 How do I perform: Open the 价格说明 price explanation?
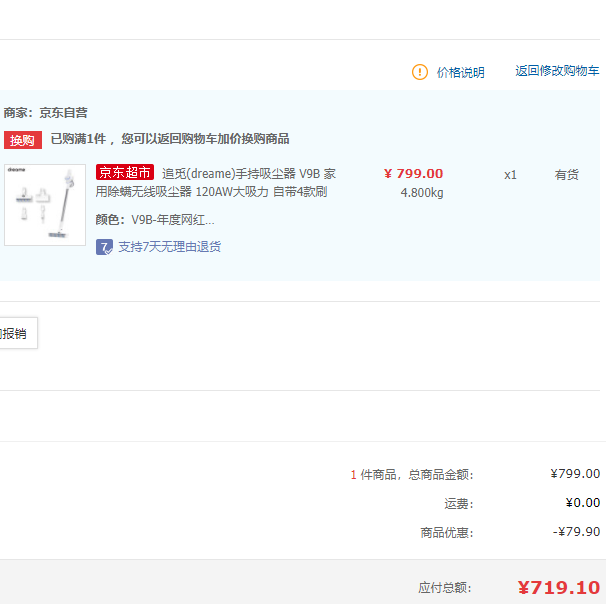pos(461,72)
